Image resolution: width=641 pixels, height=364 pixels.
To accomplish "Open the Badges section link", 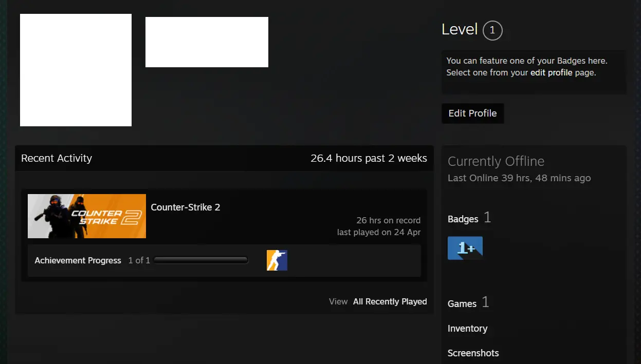I will click(463, 219).
